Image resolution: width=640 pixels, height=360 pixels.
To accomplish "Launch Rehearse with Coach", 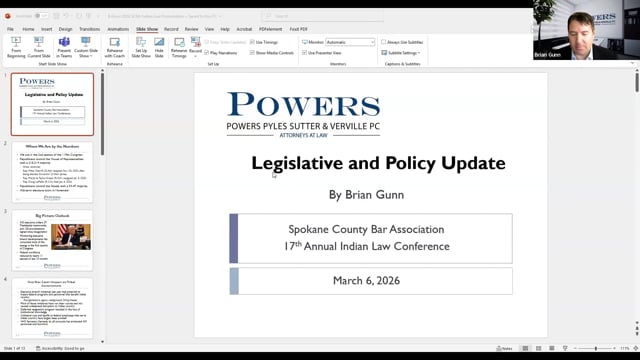I will (x=115, y=47).
